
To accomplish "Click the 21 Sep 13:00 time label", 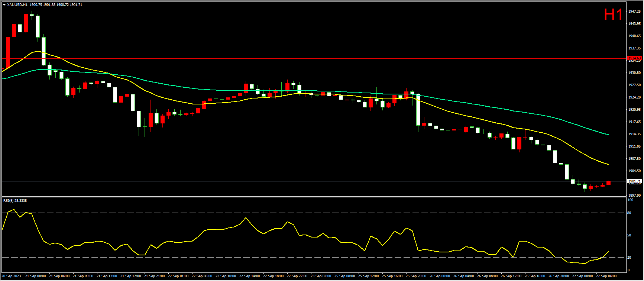I will pyautogui.click(x=107, y=276).
